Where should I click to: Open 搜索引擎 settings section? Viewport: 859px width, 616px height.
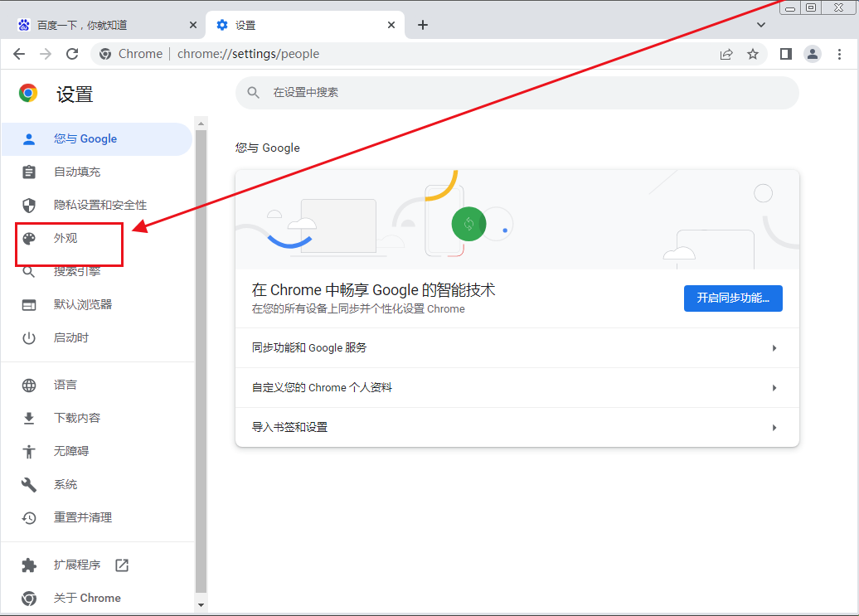click(97, 272)
